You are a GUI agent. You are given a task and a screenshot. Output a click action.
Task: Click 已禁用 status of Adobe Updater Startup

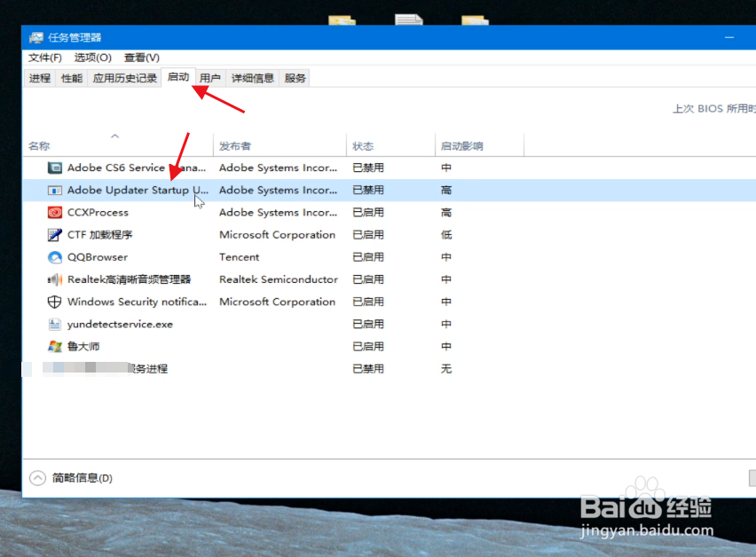[368, 191]
